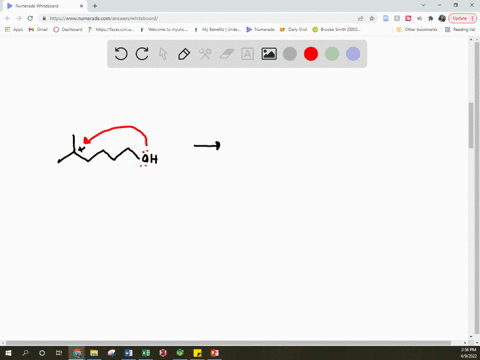Close the Numerade Whiteboard tab
The width and height of the screenshot is (480, 360).
click(x=81, y=6)
